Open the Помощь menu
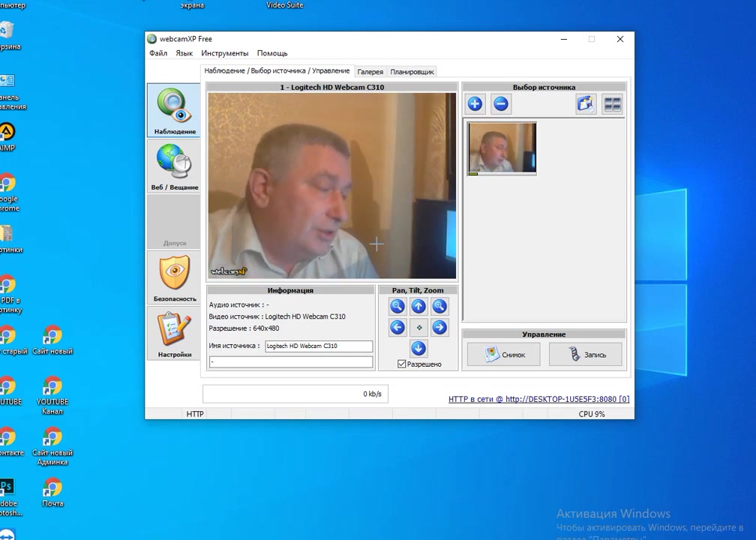The height and width of the screenshot is (540, 756). (x=272, y=53)
